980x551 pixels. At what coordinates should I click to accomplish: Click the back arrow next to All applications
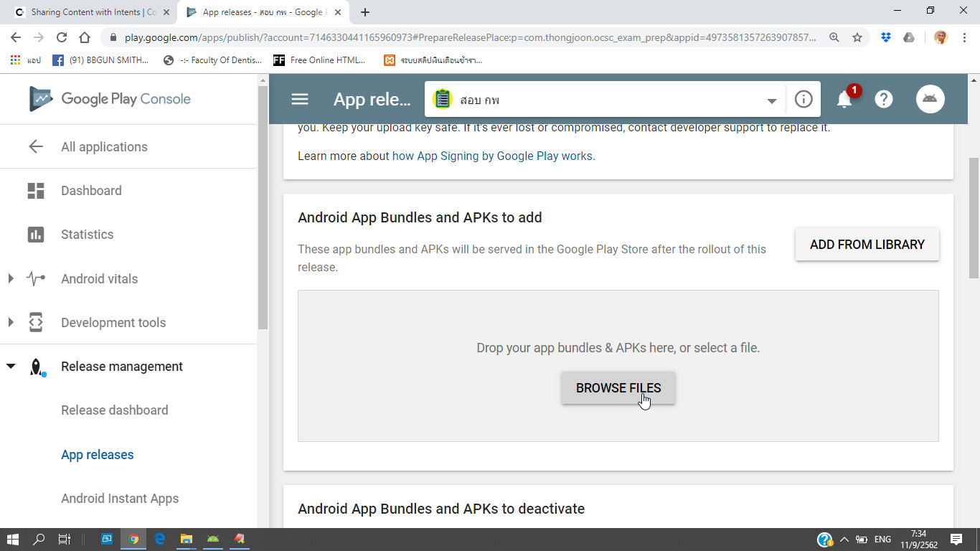coord(35,146)
